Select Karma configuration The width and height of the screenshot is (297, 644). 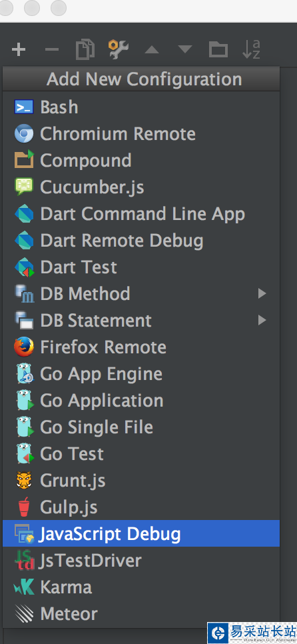141,587
